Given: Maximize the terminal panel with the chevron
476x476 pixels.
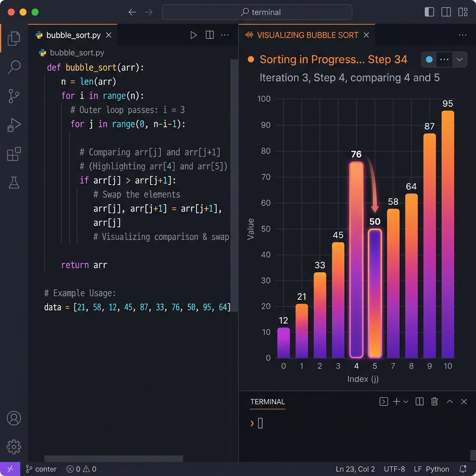Looking at the screenshot, I should [x=450, y=402].
